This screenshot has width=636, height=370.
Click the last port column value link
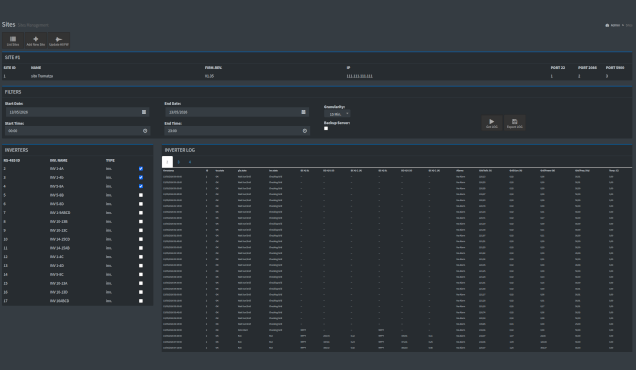click(607, 76)
